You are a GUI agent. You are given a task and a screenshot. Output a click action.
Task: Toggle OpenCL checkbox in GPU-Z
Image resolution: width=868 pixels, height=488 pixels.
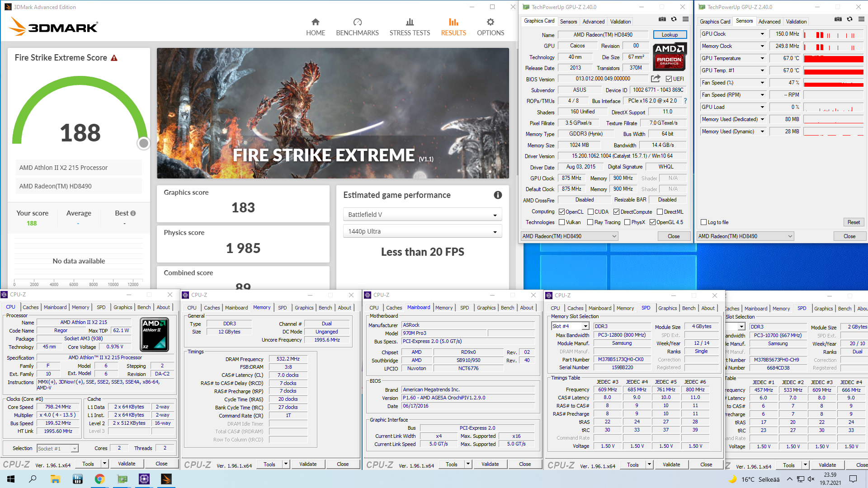(x=561, y=212)
